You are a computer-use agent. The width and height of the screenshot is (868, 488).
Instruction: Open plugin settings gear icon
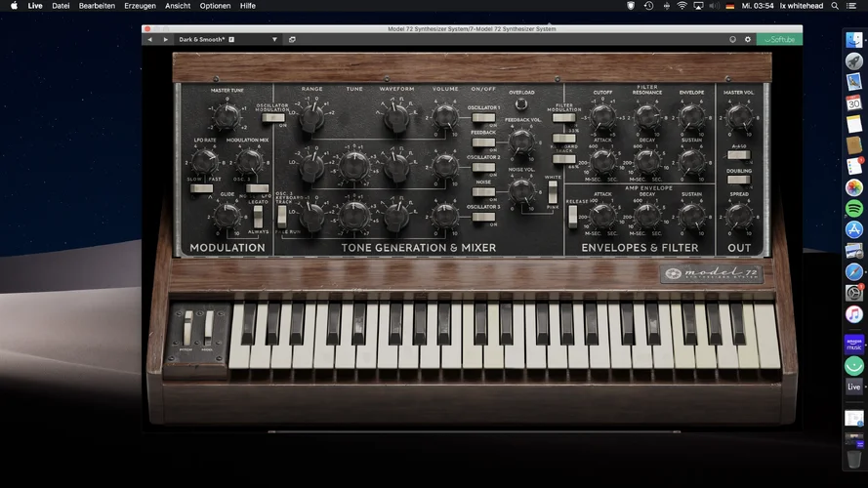[748, 40]
